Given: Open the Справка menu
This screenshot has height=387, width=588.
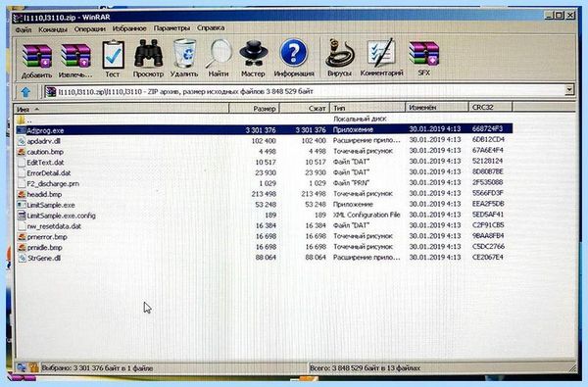Looking at the screenshot, I should [211, 28].
